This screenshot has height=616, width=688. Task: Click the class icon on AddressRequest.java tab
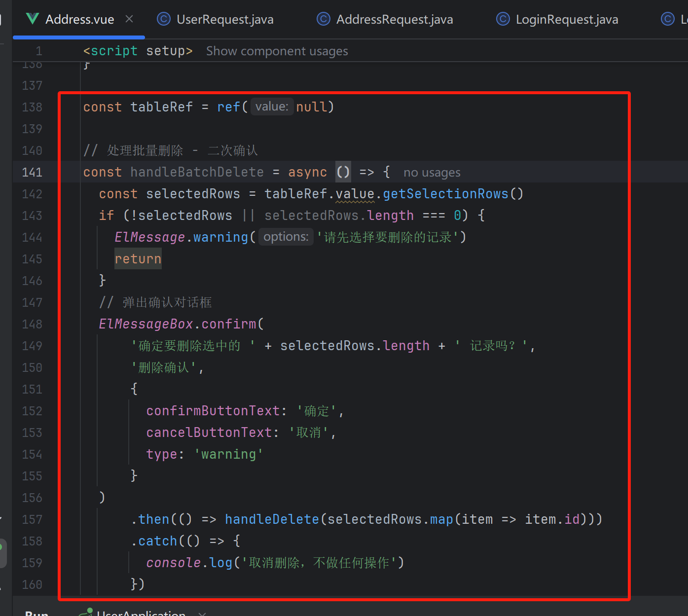tap(324, 19)
